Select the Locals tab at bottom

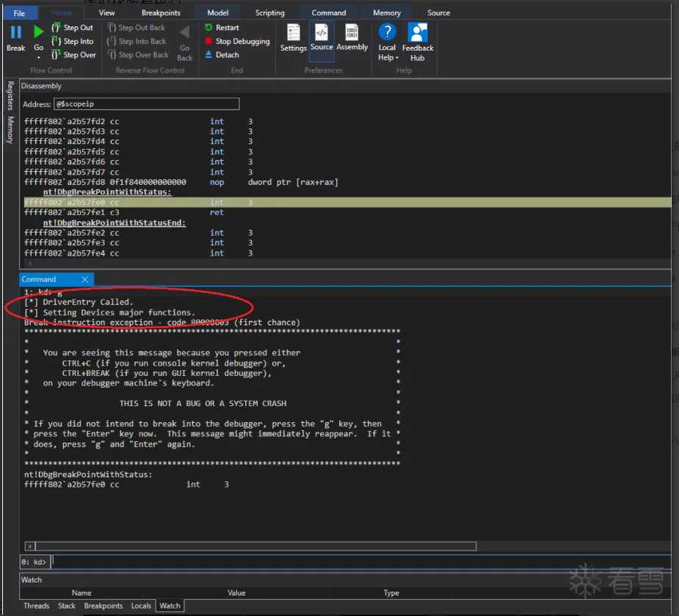point(141,606)
